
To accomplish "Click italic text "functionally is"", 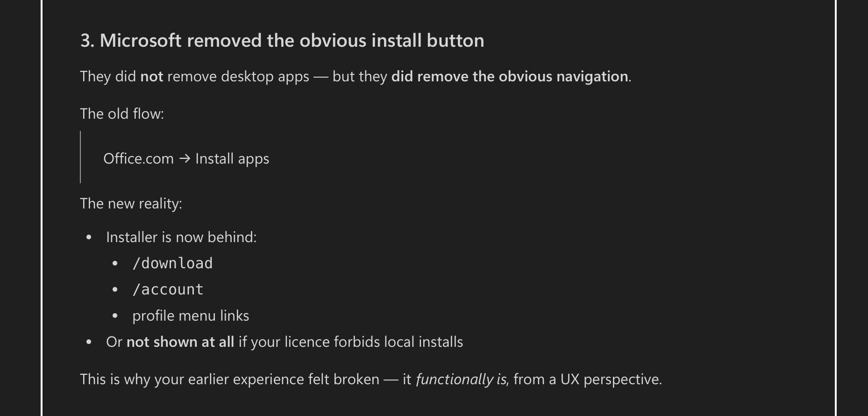I will 461,380.
